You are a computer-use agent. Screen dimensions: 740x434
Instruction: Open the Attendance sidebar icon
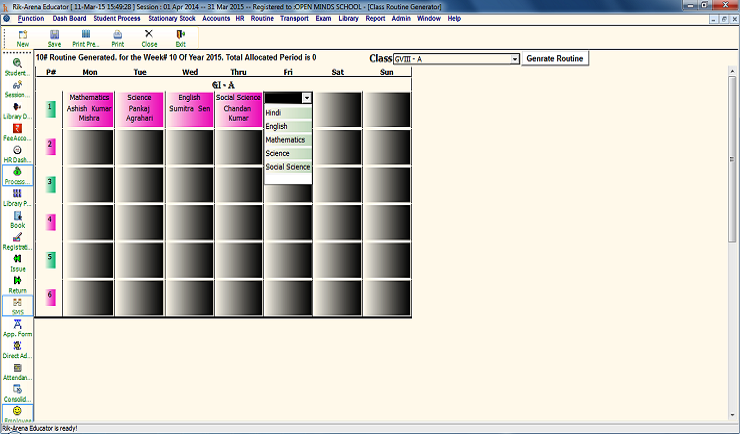(x=17, y=372)
